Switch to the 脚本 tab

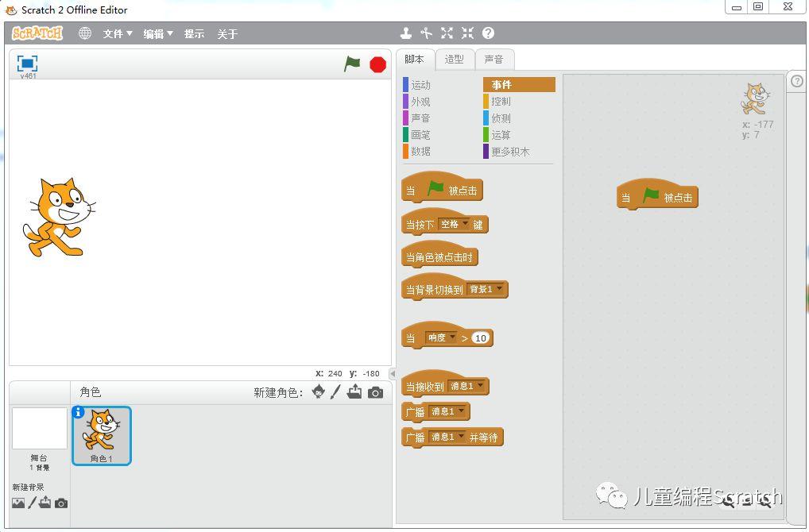pos(414,60)
